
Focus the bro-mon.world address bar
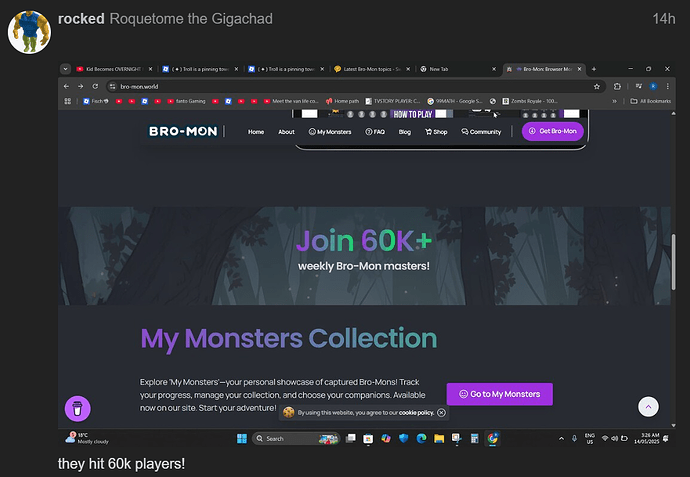click(x=356, y=87)
